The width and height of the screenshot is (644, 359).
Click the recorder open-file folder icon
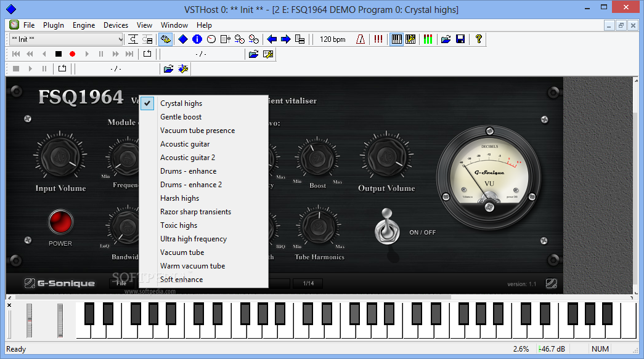(253, 54)
